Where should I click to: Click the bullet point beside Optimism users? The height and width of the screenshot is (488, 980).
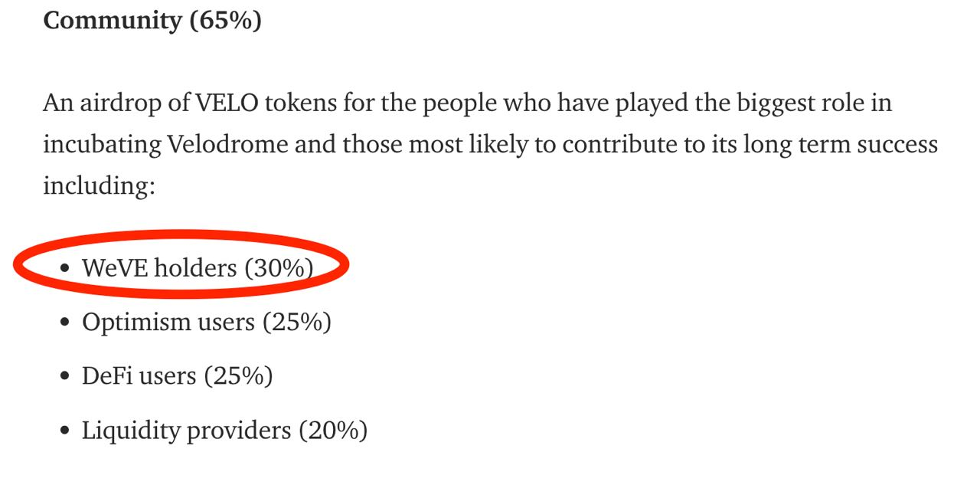click(65, 323)
